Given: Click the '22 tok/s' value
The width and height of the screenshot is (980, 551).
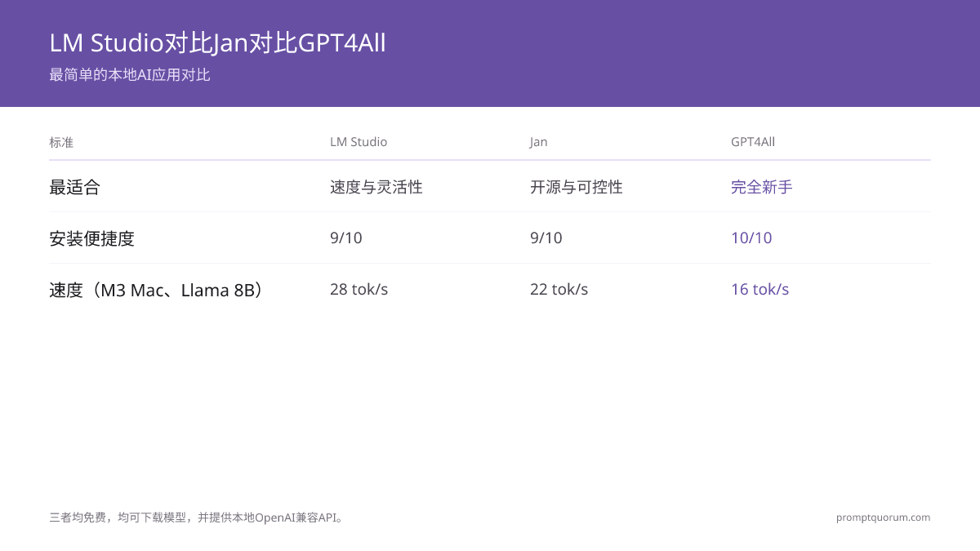Looking at the screenshot, I should [559, 290].
